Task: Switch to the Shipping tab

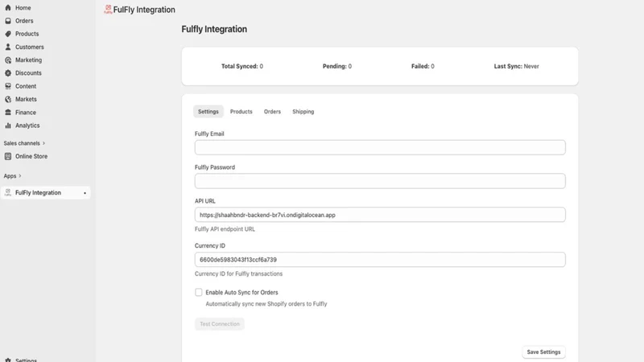Action: [x=303, y=112]
